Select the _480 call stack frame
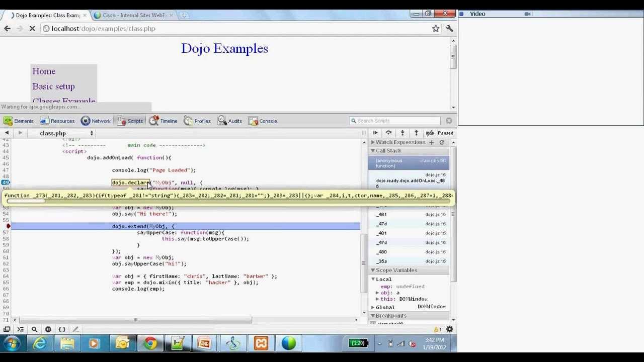 click(410, 252)
